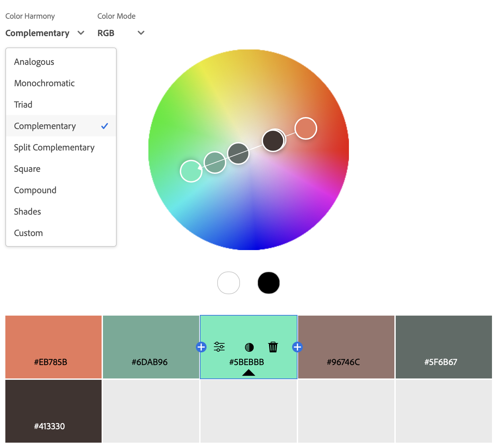Select the salmon orange handle on color wheel
500x448 pixels.
pos(305,128)
